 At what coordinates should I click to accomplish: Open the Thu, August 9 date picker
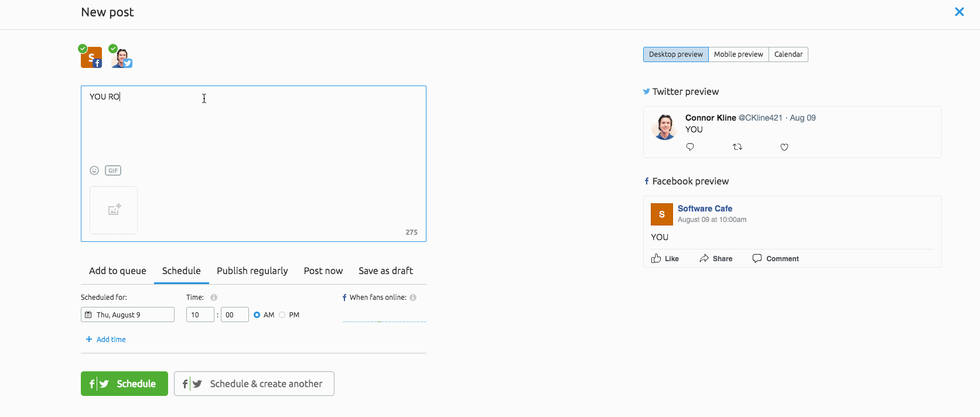pyautogui.click(x=128, y=315)
